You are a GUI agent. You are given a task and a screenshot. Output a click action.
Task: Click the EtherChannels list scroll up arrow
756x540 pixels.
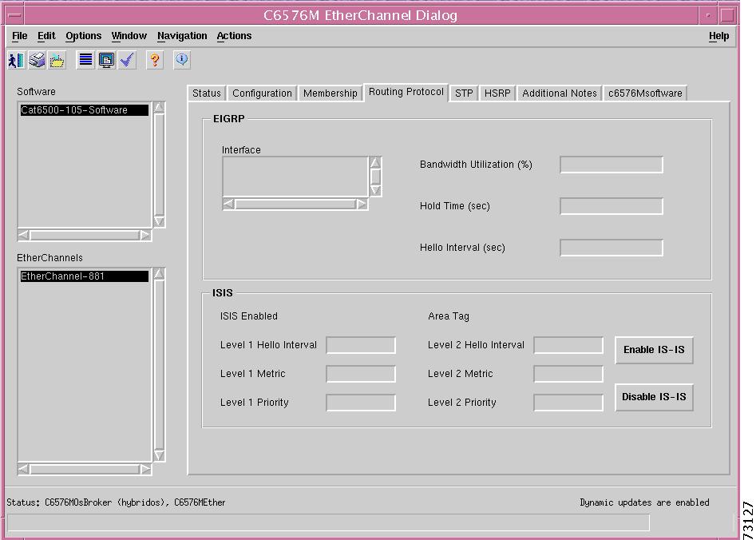tap(159, 274)
